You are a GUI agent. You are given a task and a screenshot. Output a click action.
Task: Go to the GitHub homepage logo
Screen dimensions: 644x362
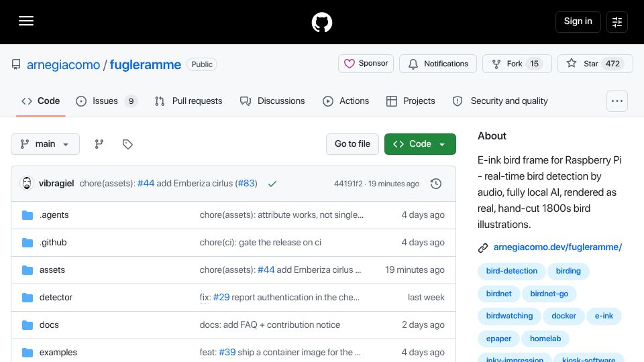pos(321,22)
